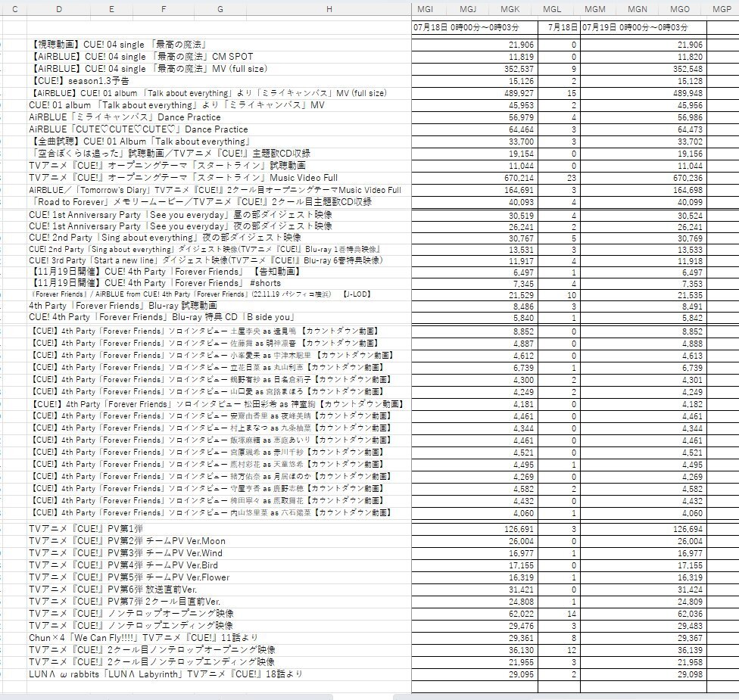The width and height of the screenshot is (739, 700).
Task: Select the value 670,214
Action: pyautogui.click(x=518, y=178)
